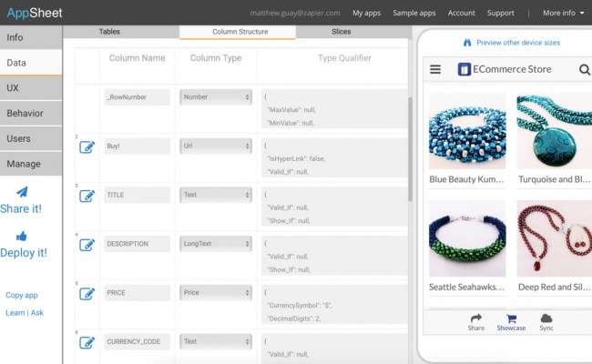Viewport: 592px width, 364px height.
Task: Open the LongText type dropdown for DESCRIPTION
Action: tap(216, 244)
